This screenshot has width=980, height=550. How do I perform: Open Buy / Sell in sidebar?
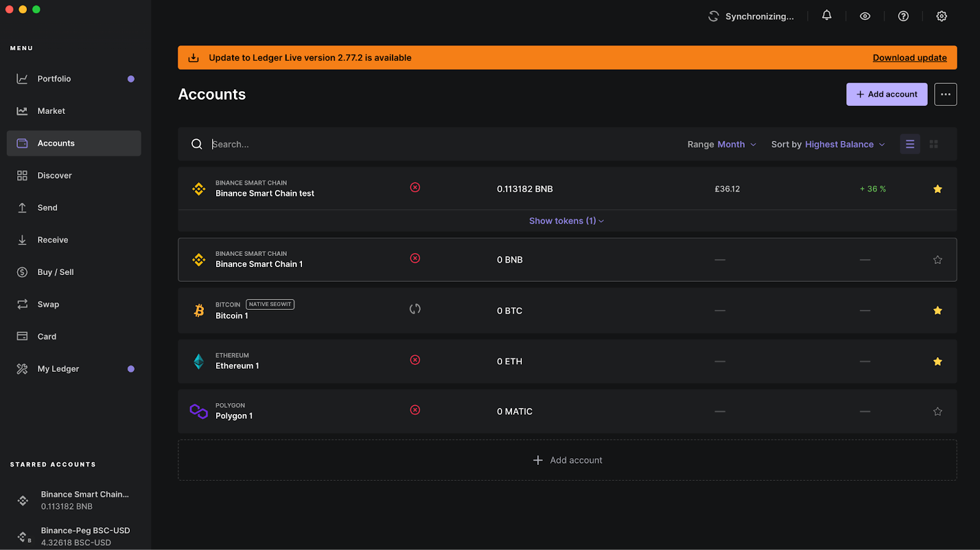point(74,272)
